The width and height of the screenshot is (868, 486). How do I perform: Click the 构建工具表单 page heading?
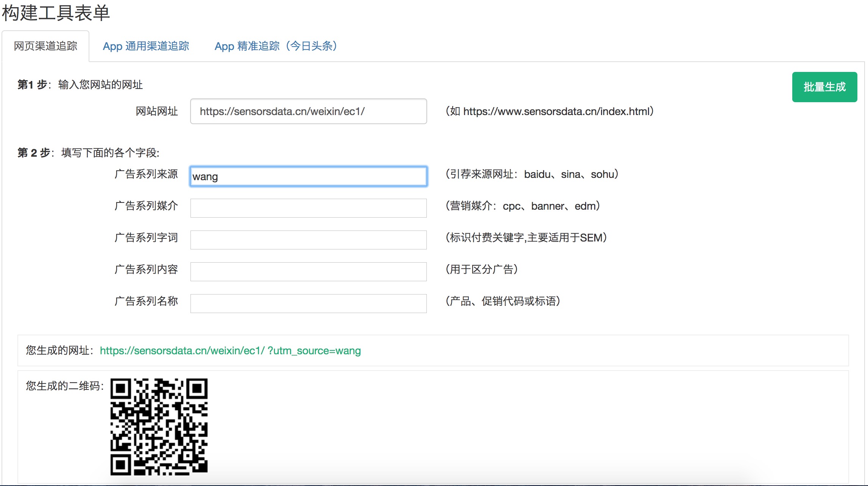[56, 13]
